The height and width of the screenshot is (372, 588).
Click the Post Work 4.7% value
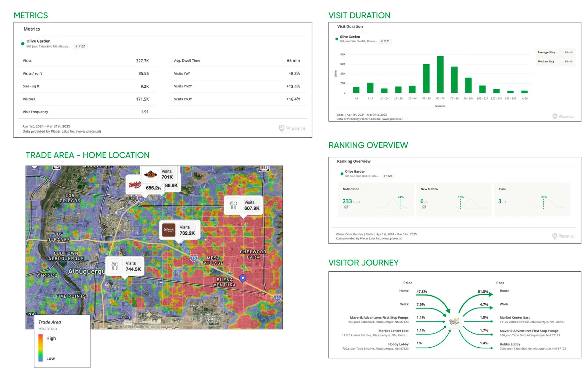[x=484, y=305]
